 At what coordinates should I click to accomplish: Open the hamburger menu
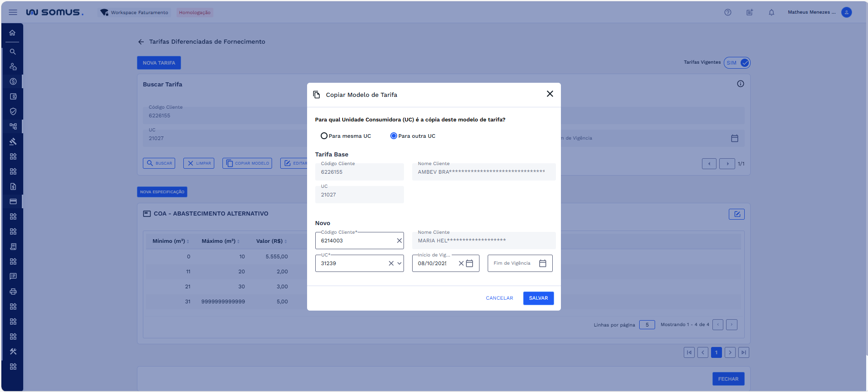[x=13, y=12]
